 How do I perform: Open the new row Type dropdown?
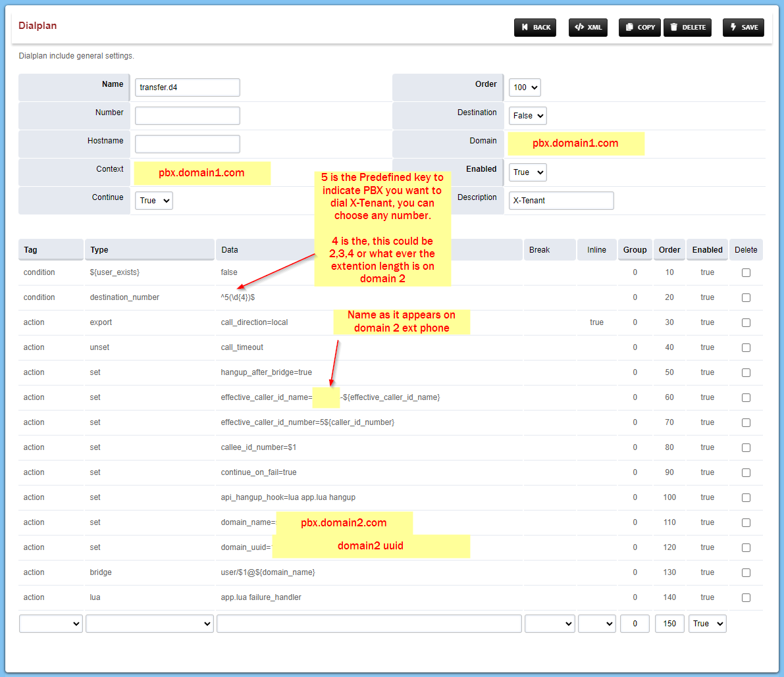[149, 623]
